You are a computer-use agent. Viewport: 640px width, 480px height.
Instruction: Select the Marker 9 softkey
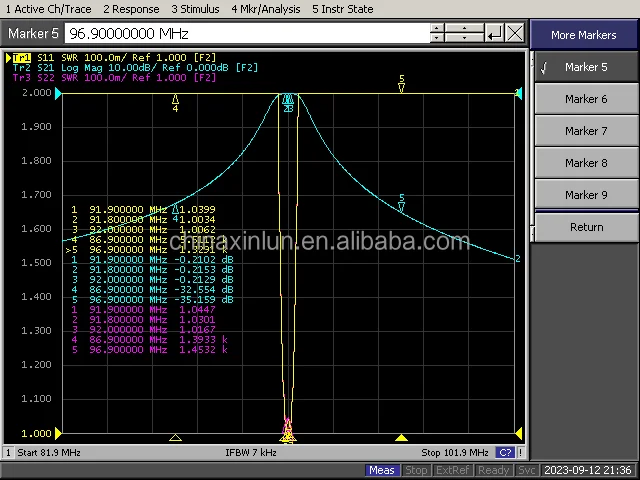(585, 195)
